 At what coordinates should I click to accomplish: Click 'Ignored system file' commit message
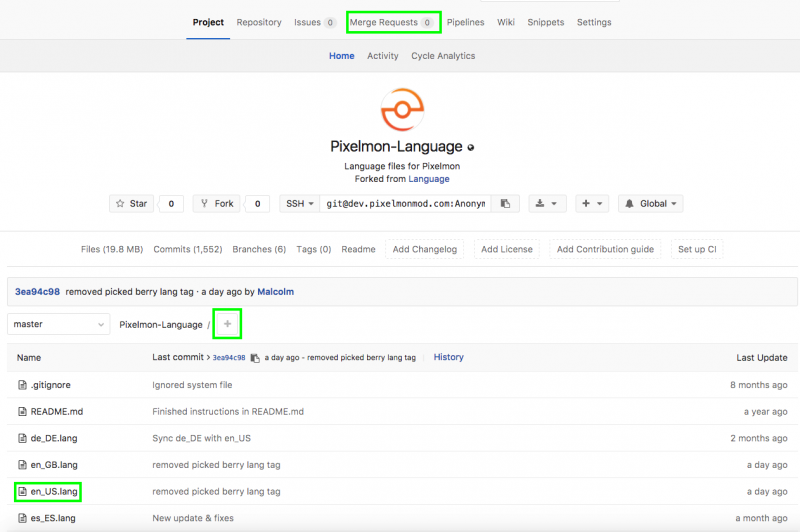192,385
